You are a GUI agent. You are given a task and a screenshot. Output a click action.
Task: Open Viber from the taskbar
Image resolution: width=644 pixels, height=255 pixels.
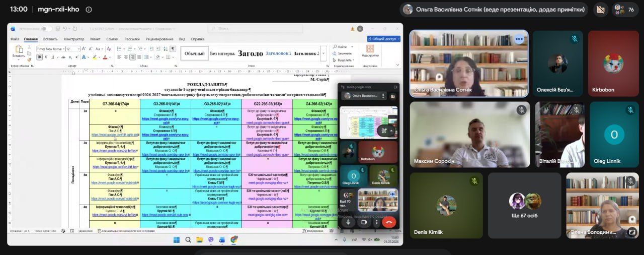211,240
